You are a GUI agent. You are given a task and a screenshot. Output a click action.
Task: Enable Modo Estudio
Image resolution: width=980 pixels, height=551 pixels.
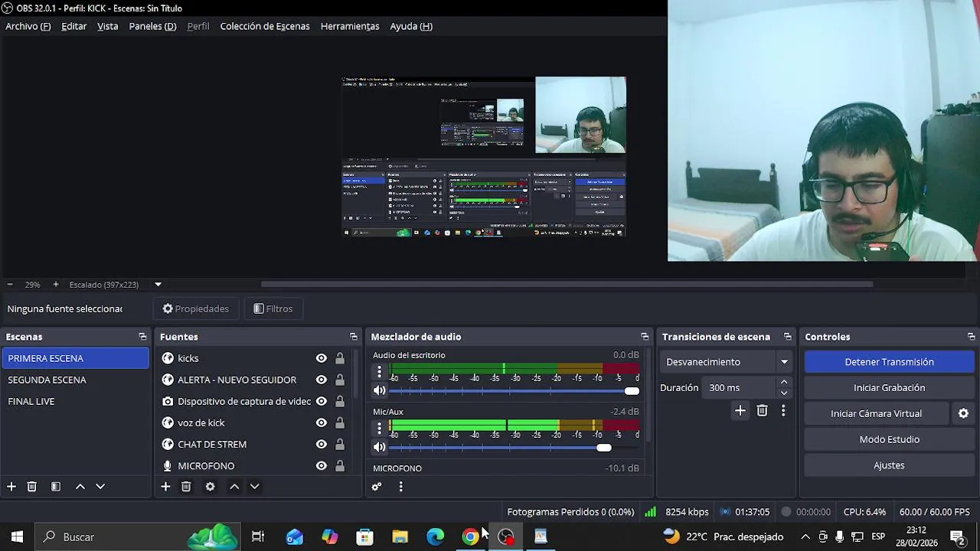click(889, 439)
